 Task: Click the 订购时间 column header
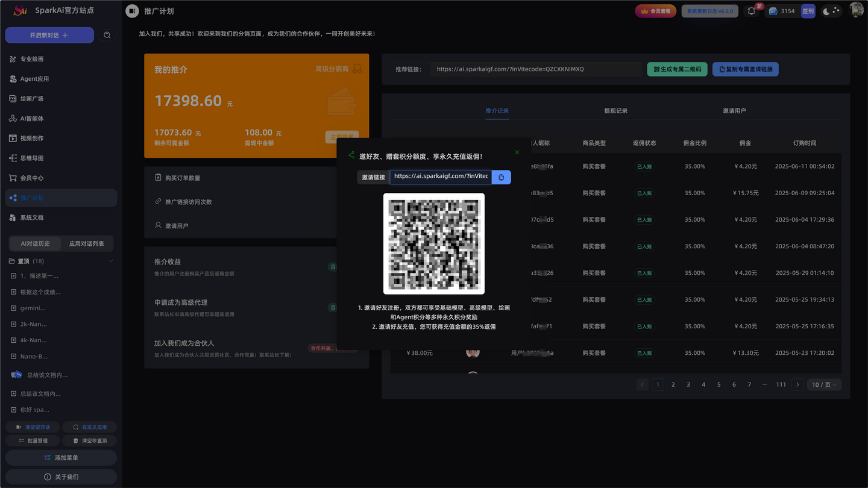805,143
